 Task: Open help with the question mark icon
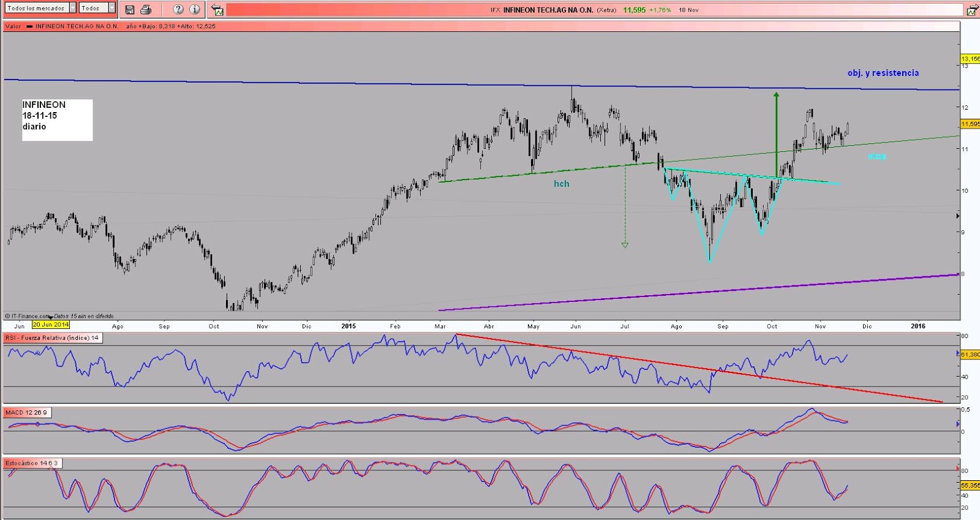pos(178,9)
